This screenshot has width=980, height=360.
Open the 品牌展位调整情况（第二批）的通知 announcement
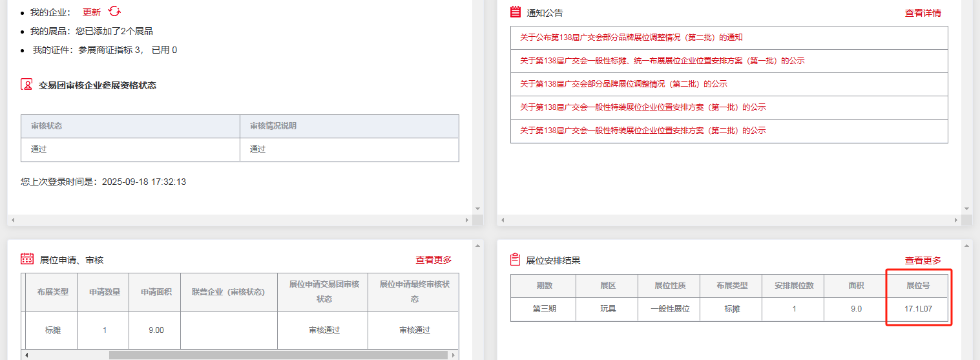(631, 37)
